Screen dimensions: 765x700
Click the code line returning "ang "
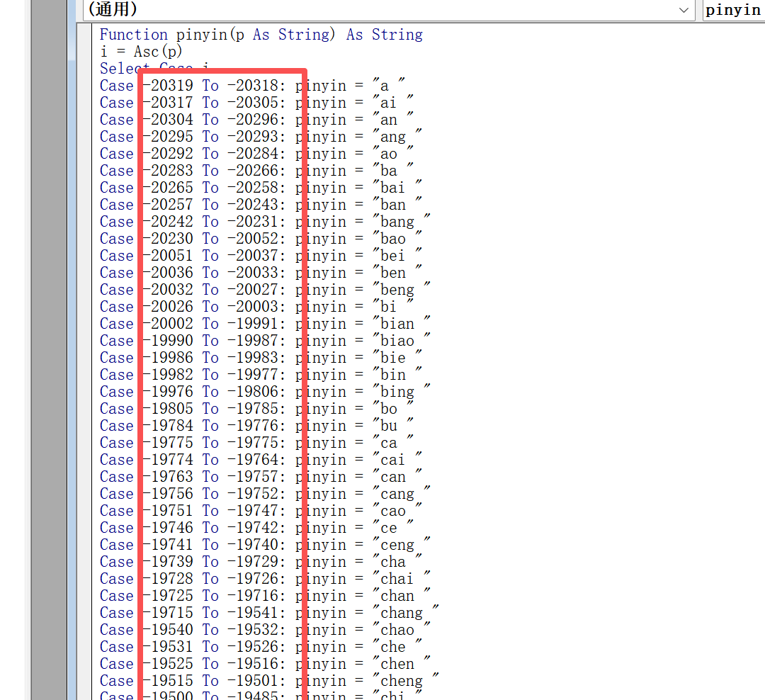pyautogui.click(x=261, y=137)
